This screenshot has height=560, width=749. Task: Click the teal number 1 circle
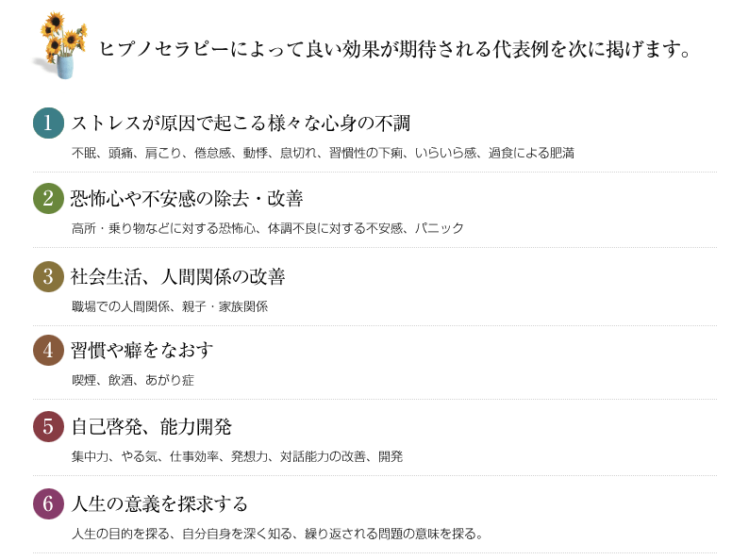click(x=48, y=123)
